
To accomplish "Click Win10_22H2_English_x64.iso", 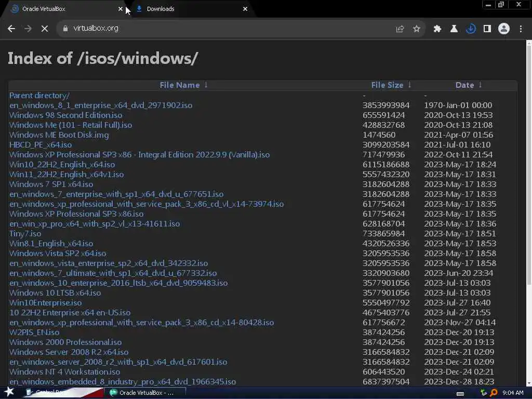I will [x=62, y=165].
